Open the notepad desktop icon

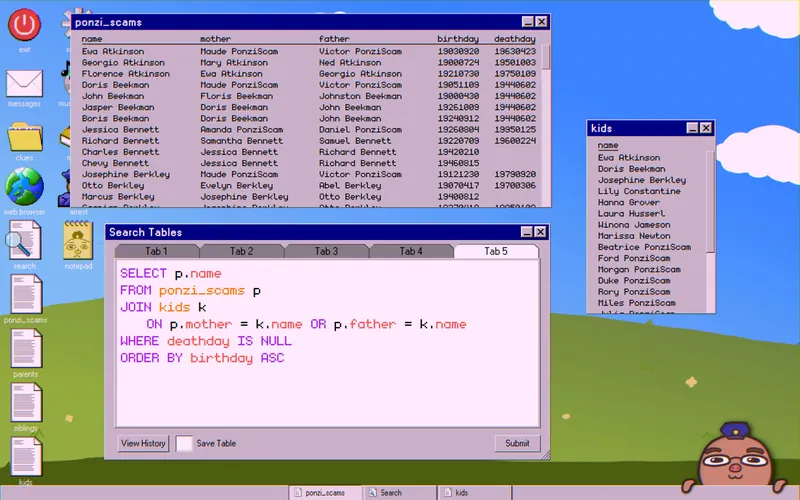coord(78,240)
